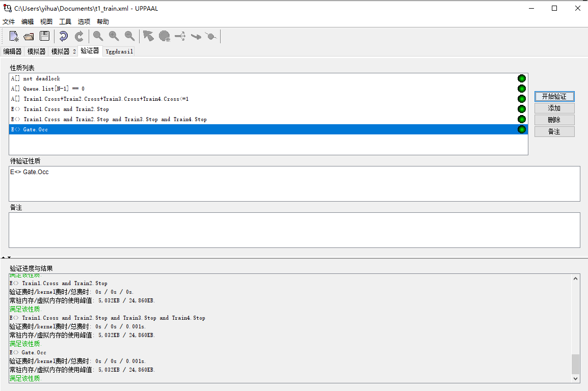The image size is (588, 391).
Task: Open the 编辑 menu
Action: [x=28, y=22]
